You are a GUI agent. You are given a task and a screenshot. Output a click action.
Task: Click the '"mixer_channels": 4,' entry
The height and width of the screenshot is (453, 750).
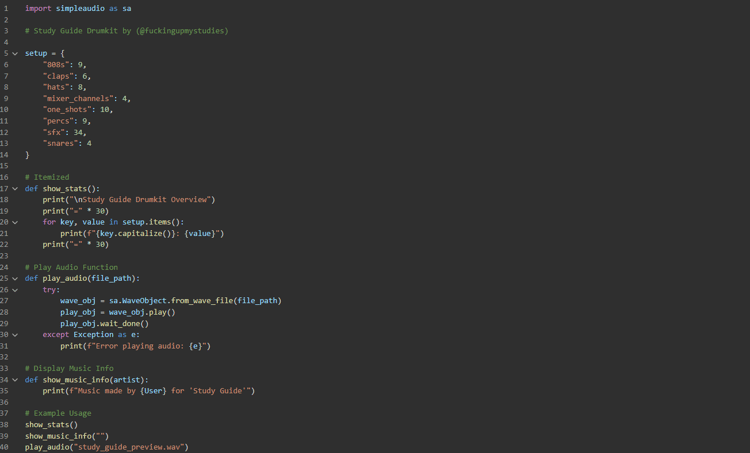(87, 99)
